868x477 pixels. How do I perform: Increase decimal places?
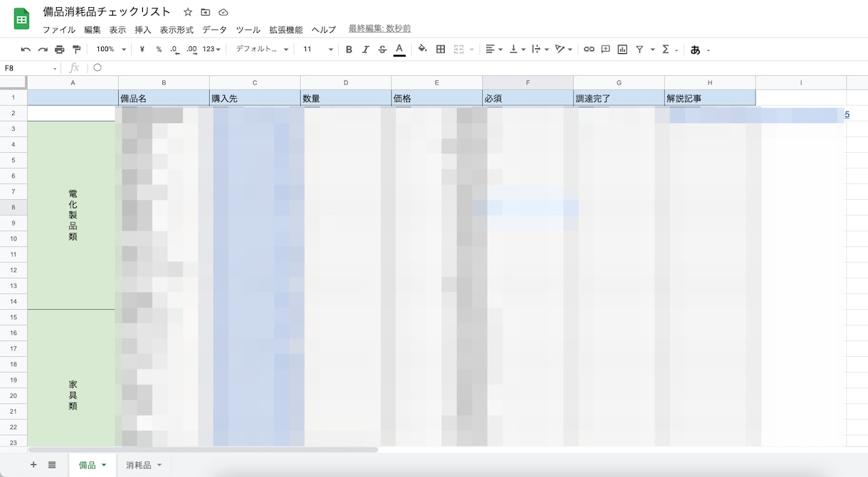coord(191,49)
